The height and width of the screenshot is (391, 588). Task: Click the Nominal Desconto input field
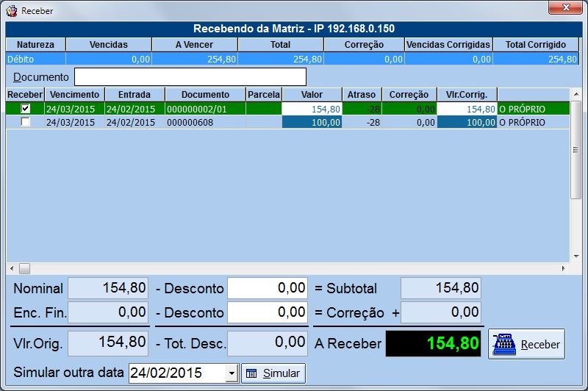point(267,289)
